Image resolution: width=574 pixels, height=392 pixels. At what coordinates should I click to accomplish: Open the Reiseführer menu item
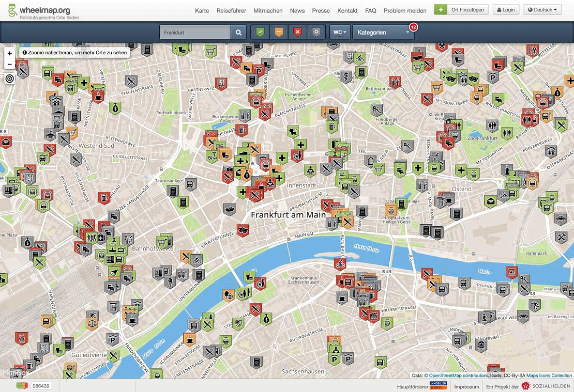[x=231, y=11]
